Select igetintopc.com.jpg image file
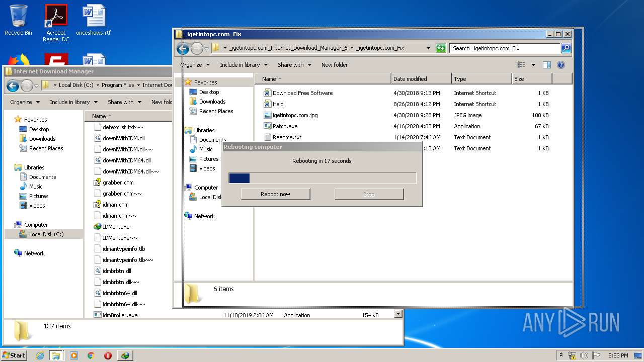 click(x=290, y=115)
